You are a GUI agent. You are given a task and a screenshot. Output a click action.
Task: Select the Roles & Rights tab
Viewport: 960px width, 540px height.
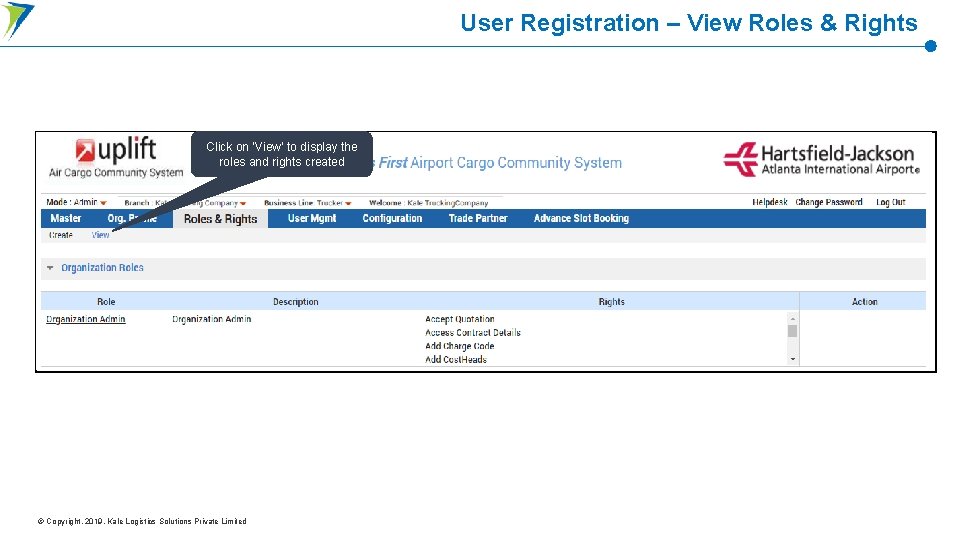click(x=220, y=219)
